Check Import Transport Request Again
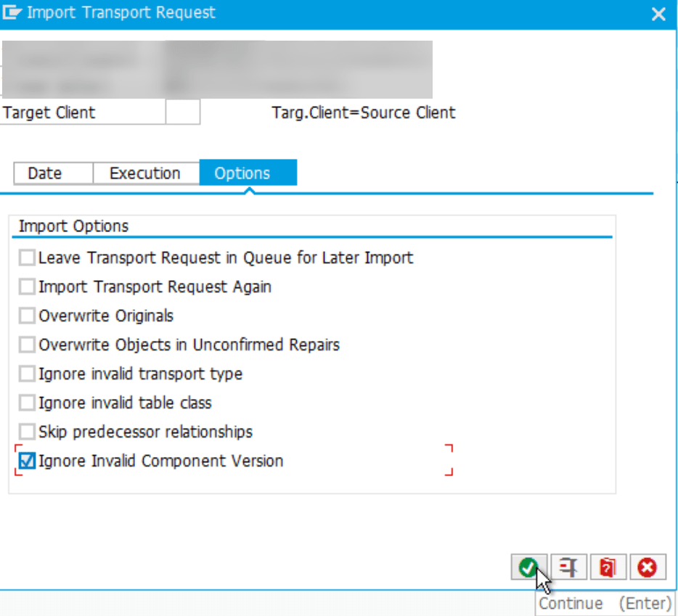Screen dimensions: 678x616 [26, 287]
